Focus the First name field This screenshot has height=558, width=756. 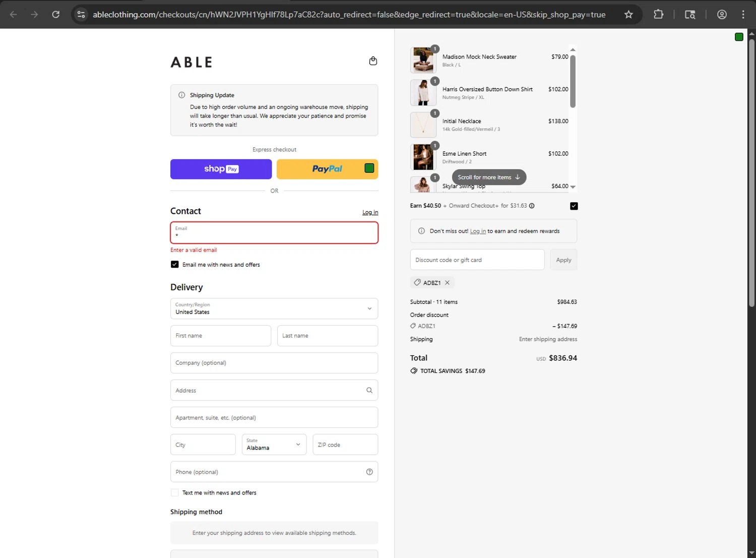click(x=221, y=336)
